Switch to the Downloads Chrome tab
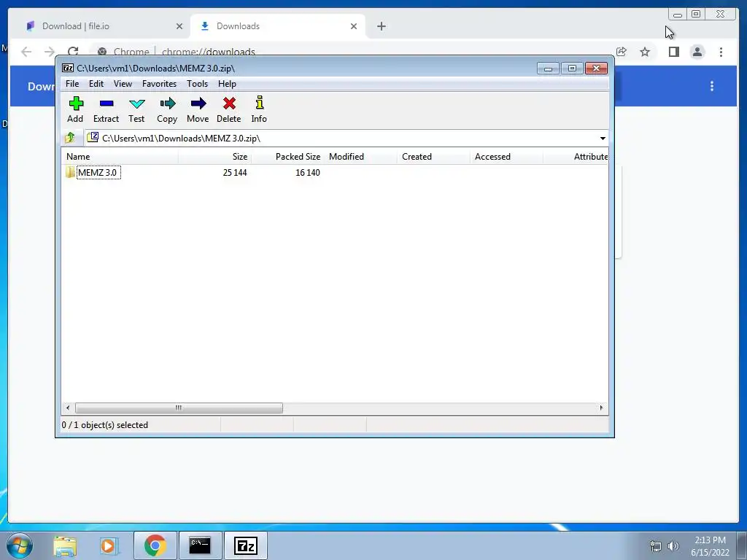747x560 pixels. pos(277,26)
